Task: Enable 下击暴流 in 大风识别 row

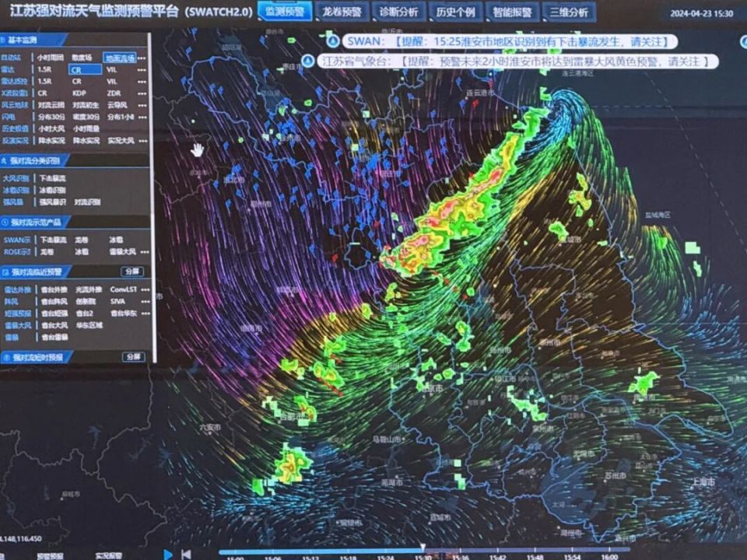Action: tap(52, 178)
